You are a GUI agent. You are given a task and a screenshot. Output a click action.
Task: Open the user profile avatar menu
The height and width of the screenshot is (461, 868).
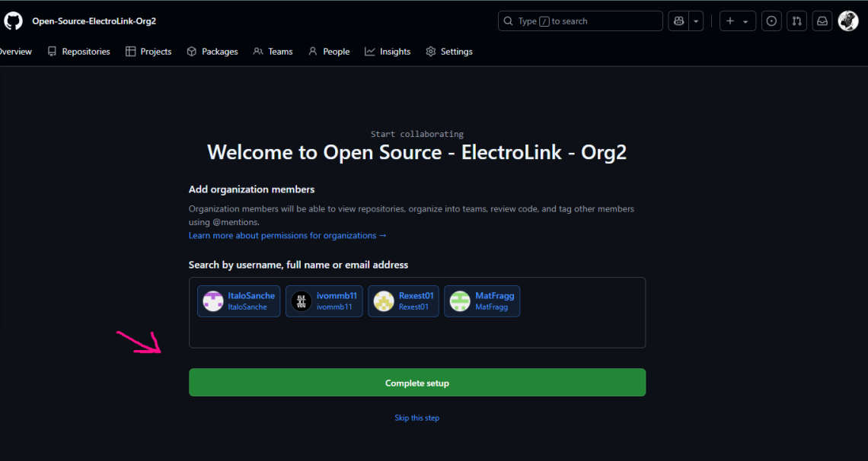848,21
